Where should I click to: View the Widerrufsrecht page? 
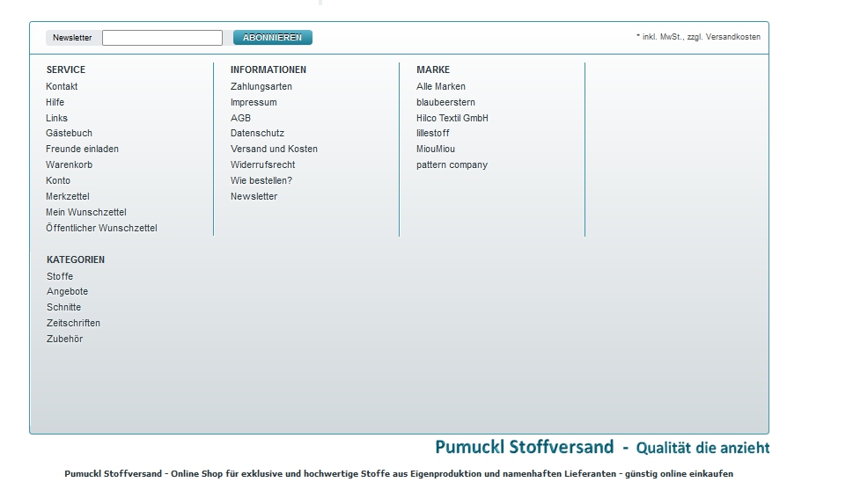click(262, 165)
